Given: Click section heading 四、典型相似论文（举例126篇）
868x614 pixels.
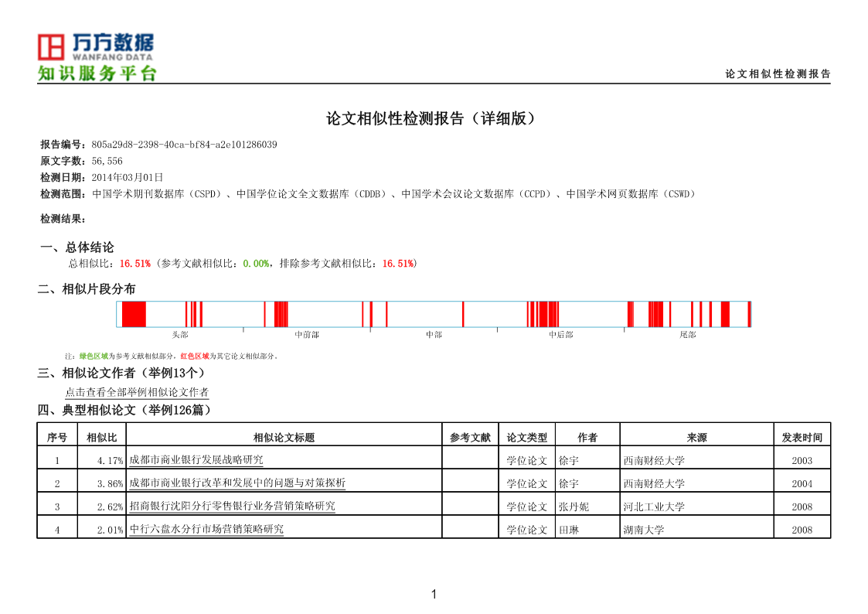Looking at the screenshot, I should [124, 411].
